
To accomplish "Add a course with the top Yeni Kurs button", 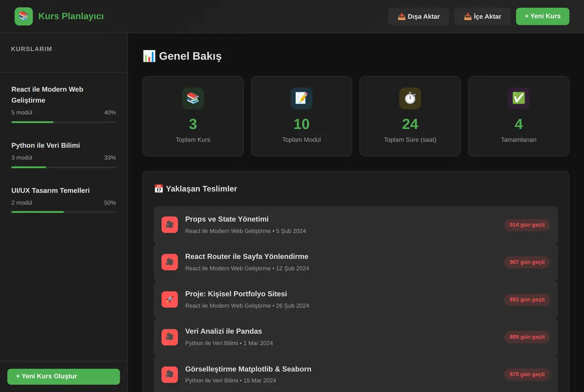I will pyautogui.click(x=543, y=16).
